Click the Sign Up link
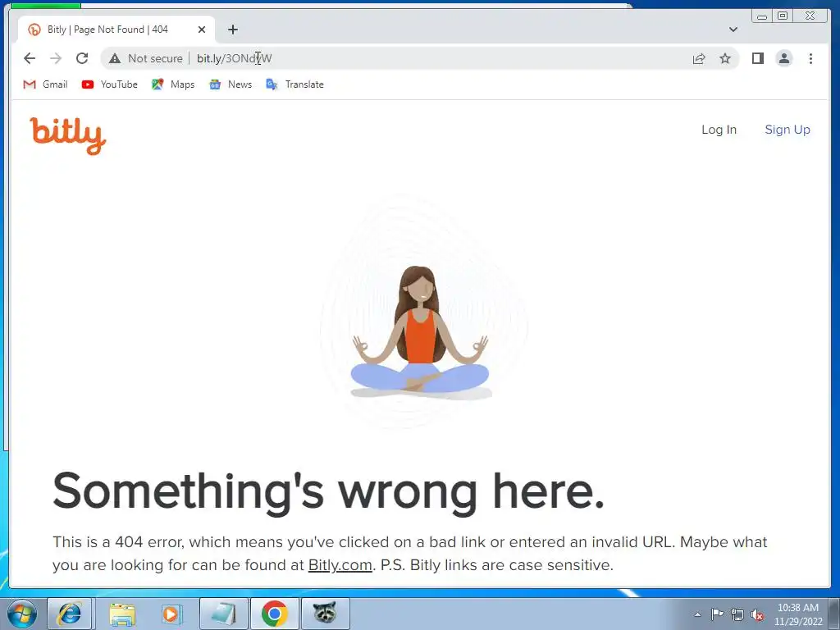 [787, 130]
